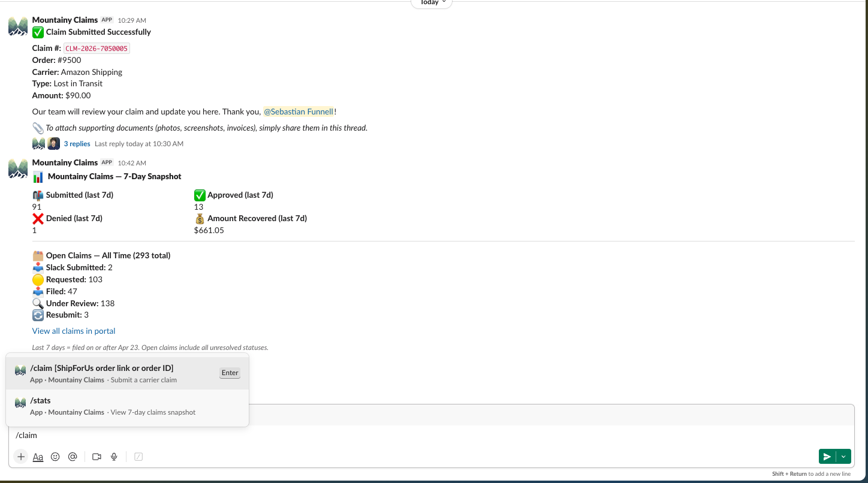Click the Mountainy avatar beside 3 replies
The image size is (868, 483).
pos(38,144)
